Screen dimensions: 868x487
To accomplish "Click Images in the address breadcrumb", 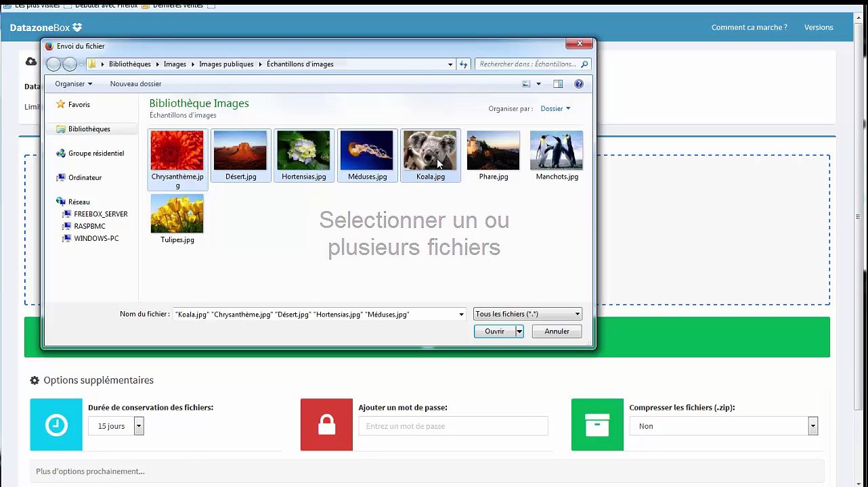I will click(175, 64).
